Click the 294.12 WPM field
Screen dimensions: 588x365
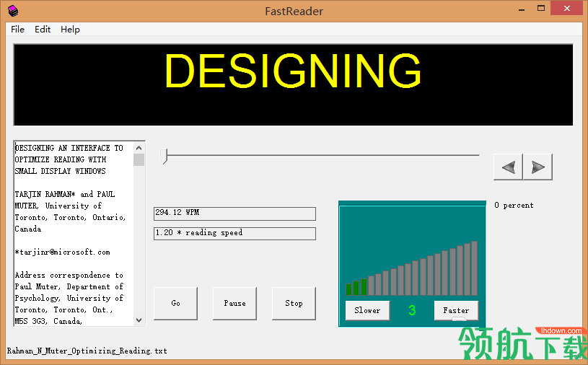point(234,214)
